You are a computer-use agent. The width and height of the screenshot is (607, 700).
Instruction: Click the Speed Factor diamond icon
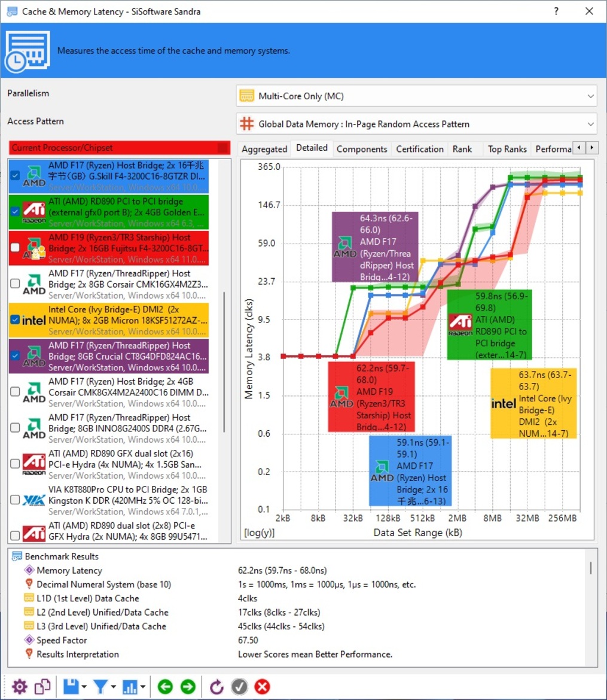[x=29, y=640]
